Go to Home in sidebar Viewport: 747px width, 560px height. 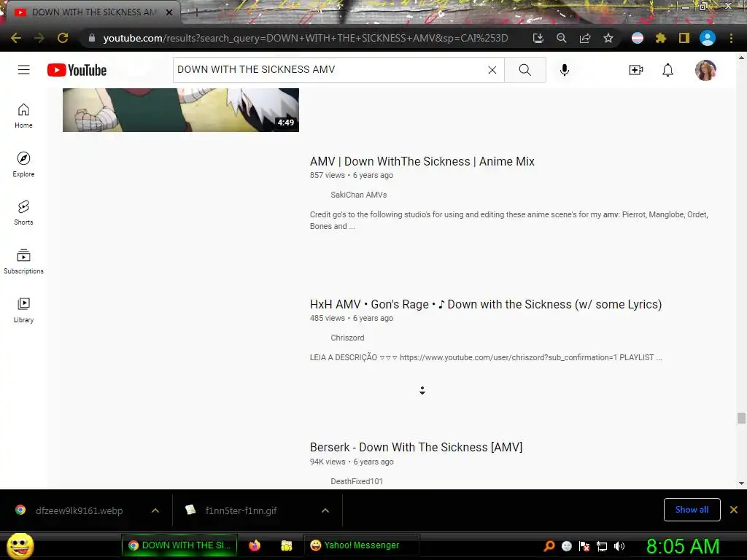(23, 116)
